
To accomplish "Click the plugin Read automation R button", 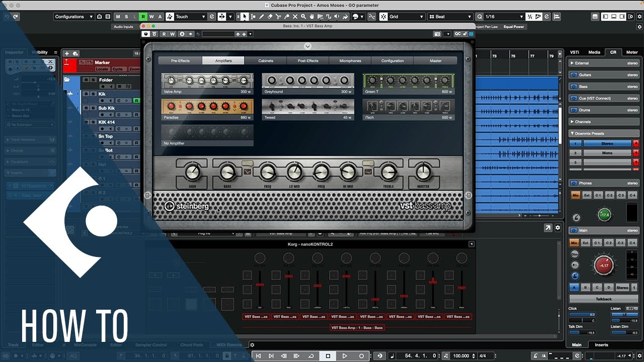I will [164, 34].
